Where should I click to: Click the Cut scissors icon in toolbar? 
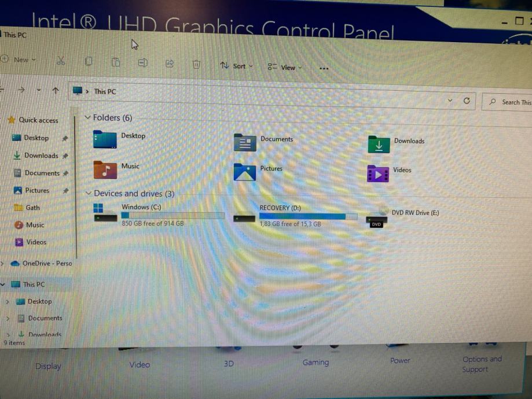pyautogui.click(x=61, y=61)
